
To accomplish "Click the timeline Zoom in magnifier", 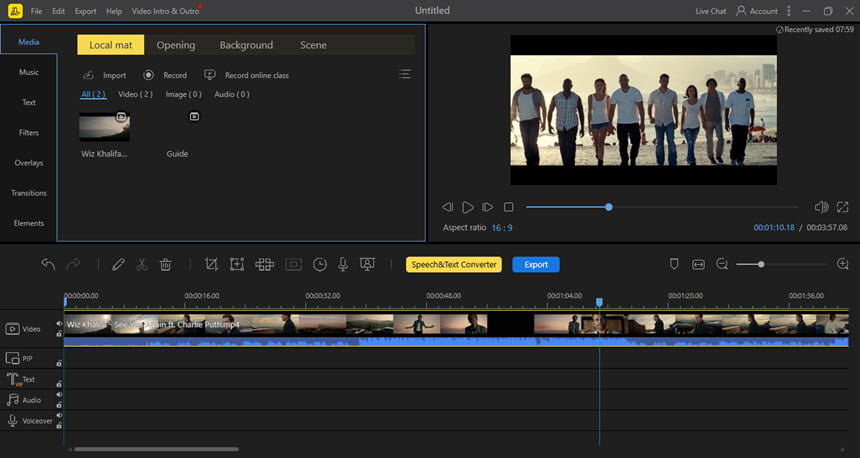I will (x=843, y=264).
